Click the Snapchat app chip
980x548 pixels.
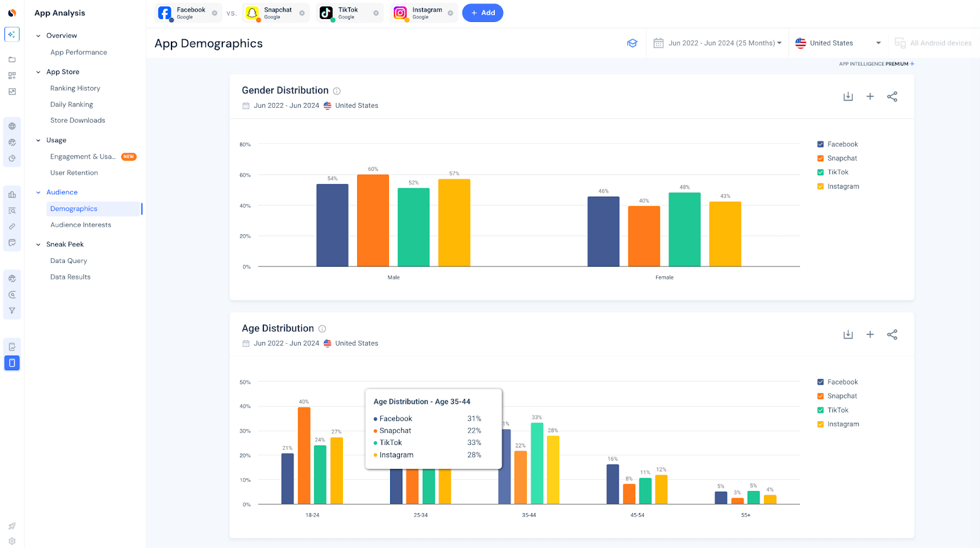pyautogui.click(x=276, y=13)
